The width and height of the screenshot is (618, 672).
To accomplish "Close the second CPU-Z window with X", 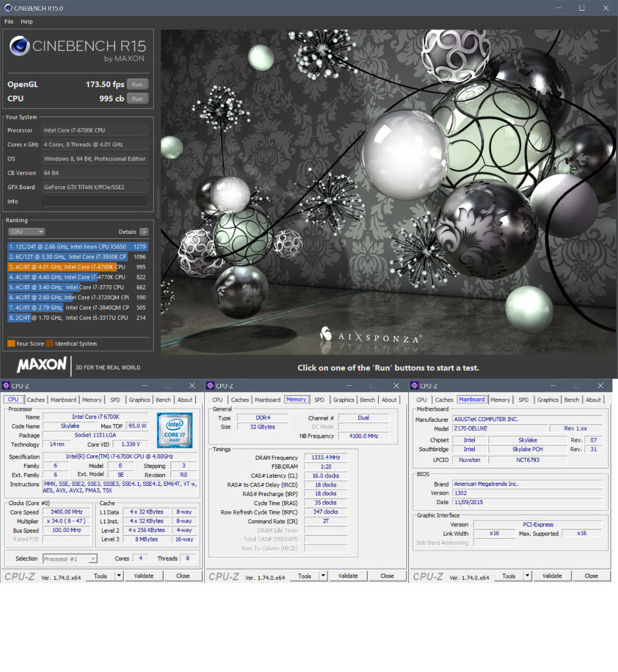I will pyautogui.click(x=396, y=386).
